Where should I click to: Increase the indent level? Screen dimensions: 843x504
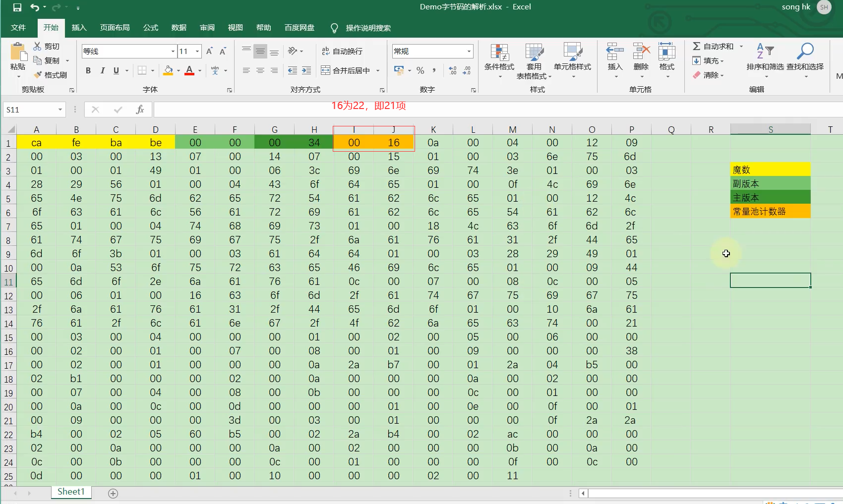(306, 70)
